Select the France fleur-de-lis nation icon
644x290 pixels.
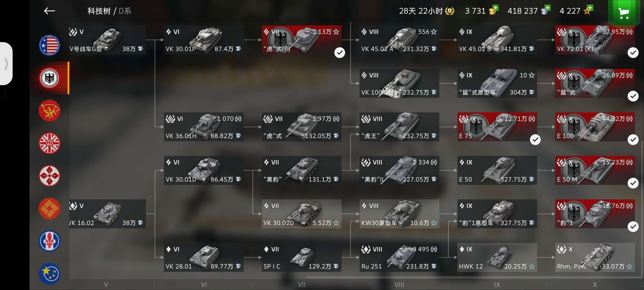[x=49, y=241]
